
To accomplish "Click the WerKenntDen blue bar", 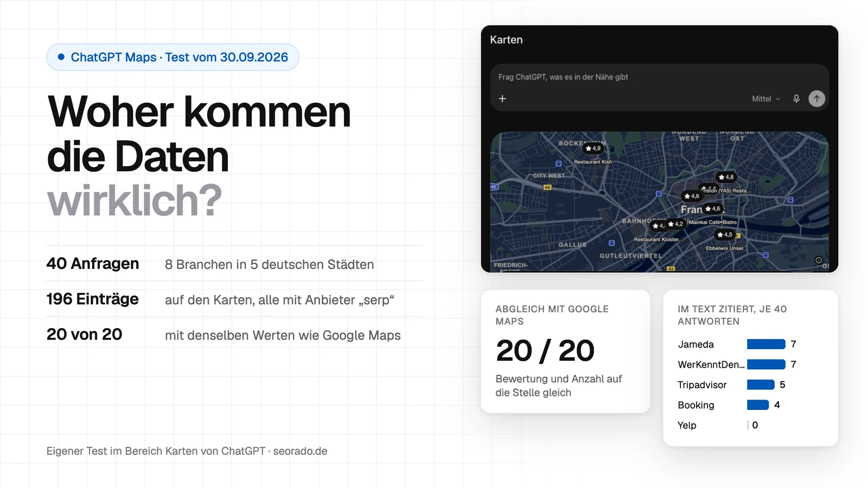I will point(766,364).
